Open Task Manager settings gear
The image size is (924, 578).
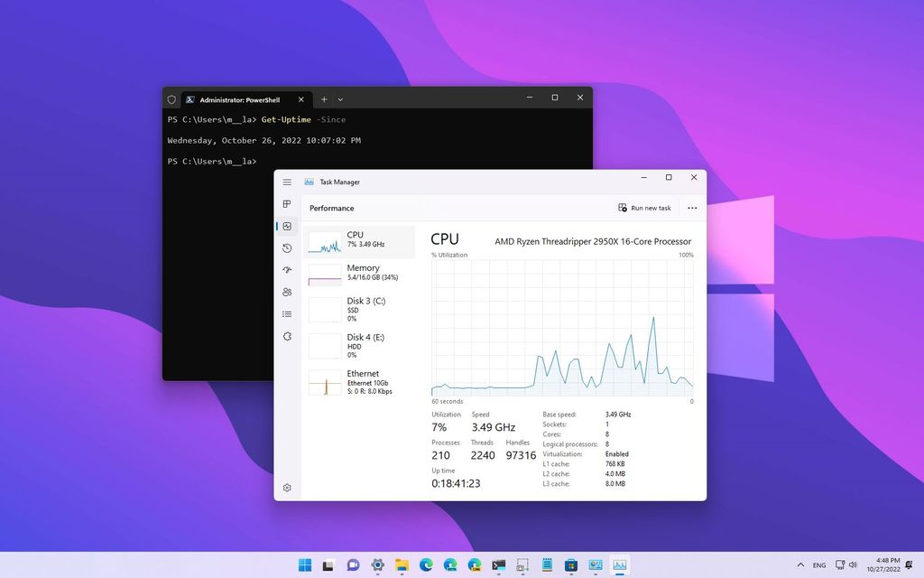(287, 487)
